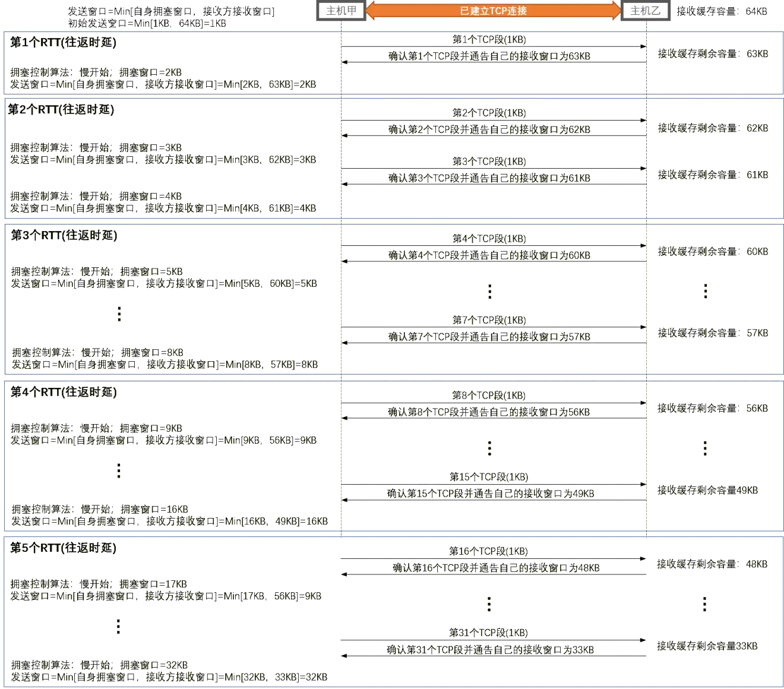Click the line 初始发送窗口=Min[1KB, 64KB]=1KB

coord(147,24)
